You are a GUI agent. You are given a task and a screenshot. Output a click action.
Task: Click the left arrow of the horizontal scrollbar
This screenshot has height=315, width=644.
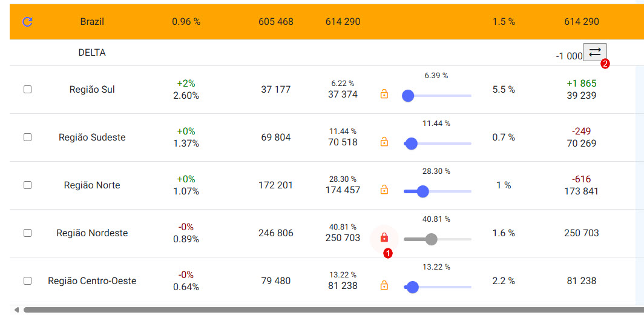16,310
